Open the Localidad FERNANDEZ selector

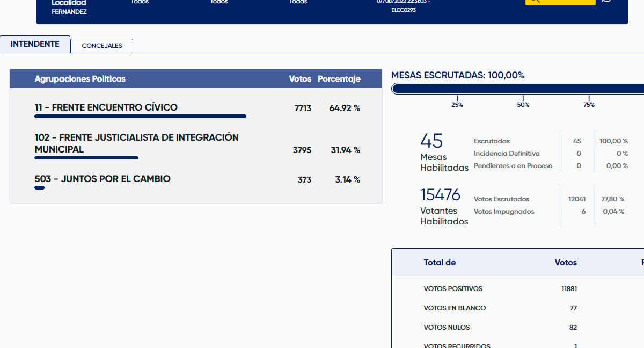point(69,7)
